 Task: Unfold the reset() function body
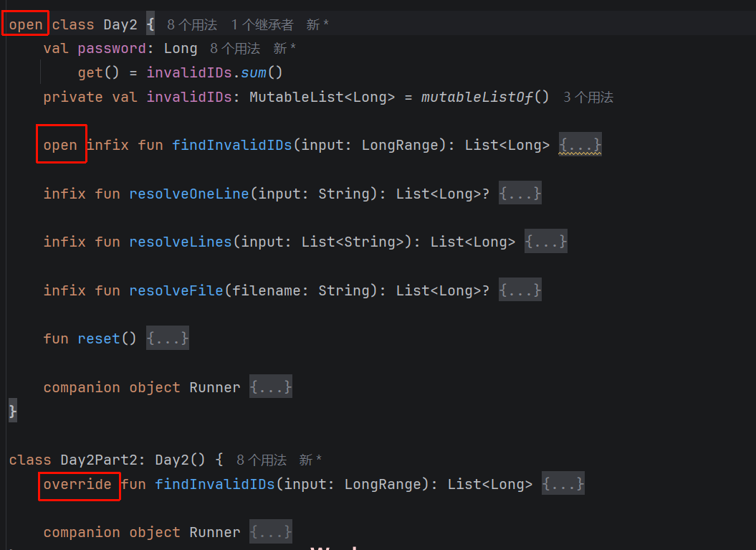tap(167, 338)
